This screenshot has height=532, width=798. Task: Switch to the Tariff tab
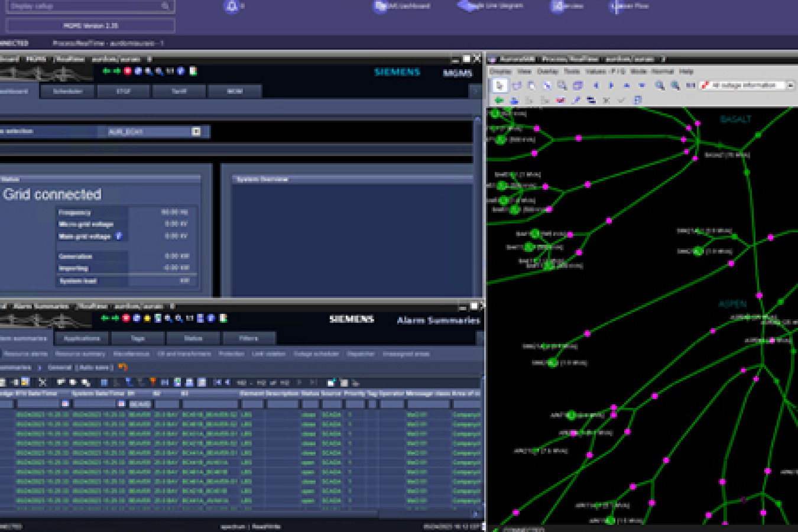tap(179, 91)
